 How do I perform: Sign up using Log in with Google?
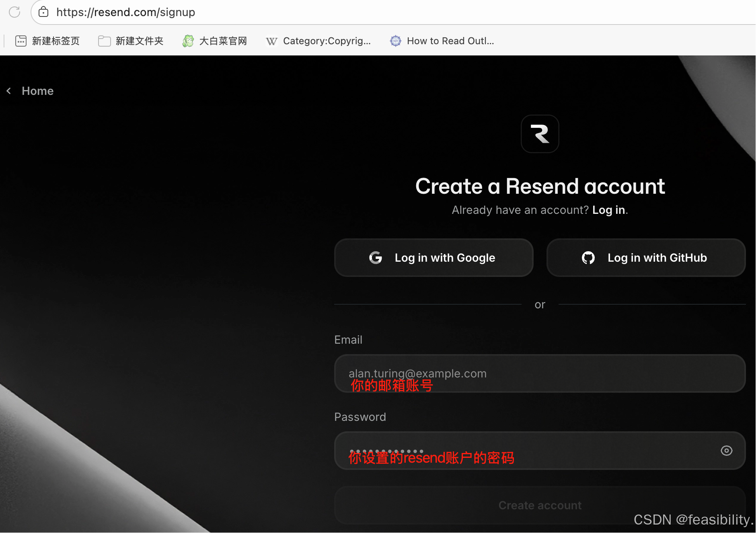point(433,258)
